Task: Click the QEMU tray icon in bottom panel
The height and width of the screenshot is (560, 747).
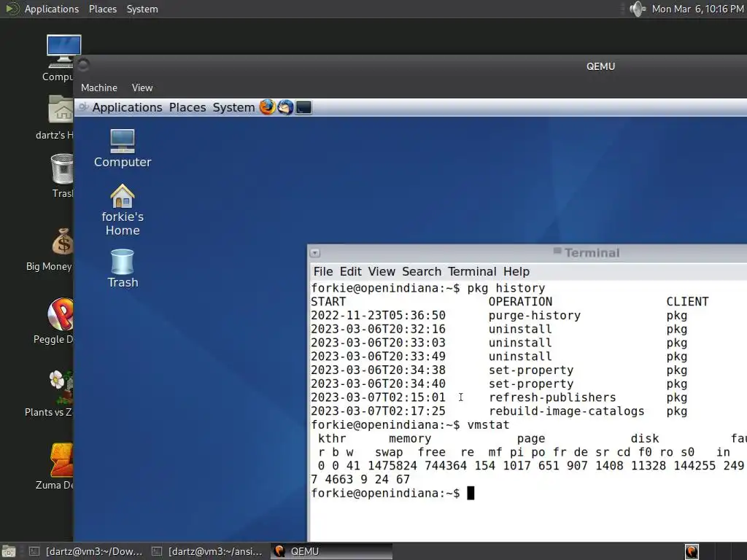Action: coord(692,551)
